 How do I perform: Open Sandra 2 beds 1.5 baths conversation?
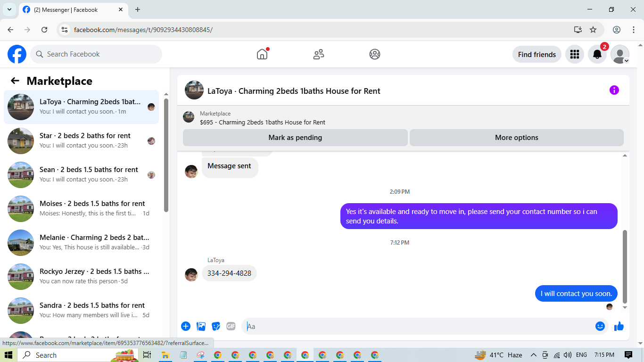click(81, 311)
